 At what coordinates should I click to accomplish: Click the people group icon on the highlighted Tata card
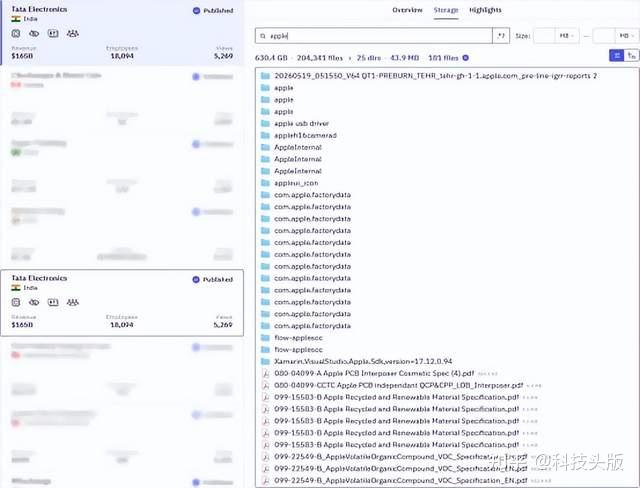click(x=73, y=33)
